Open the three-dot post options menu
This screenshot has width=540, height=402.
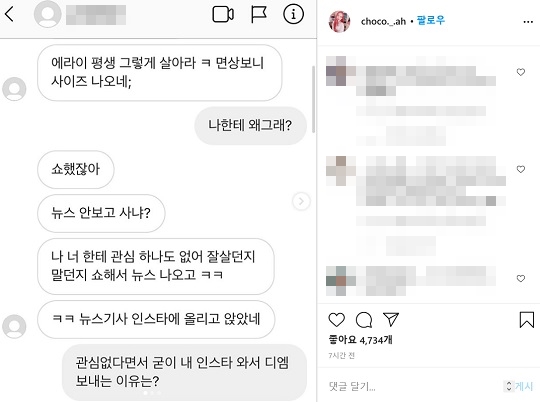tap(528, 22)
